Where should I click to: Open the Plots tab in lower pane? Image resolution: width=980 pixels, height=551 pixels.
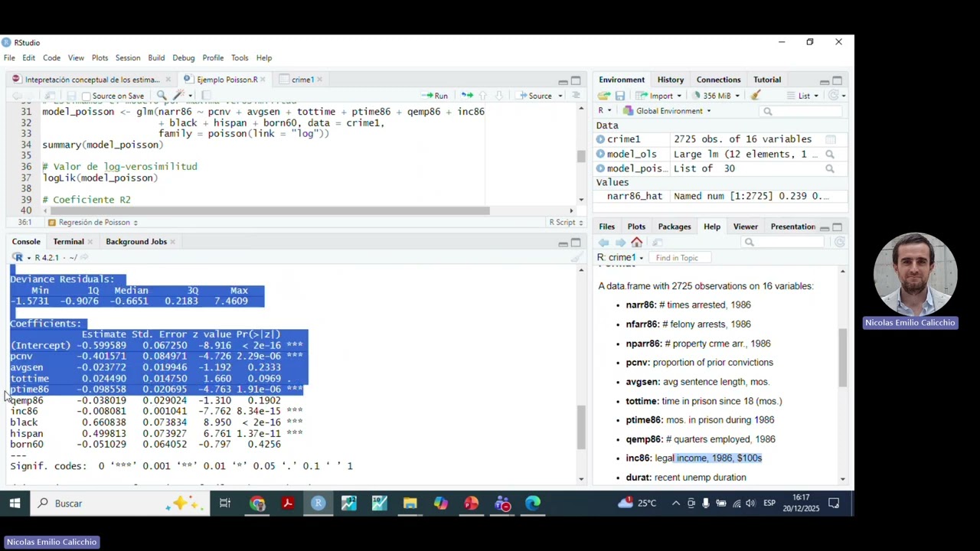[x=636, y=227]
